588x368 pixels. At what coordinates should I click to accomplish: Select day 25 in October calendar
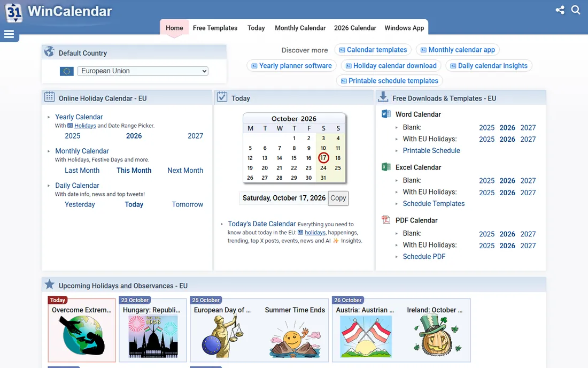coord(338,167)
